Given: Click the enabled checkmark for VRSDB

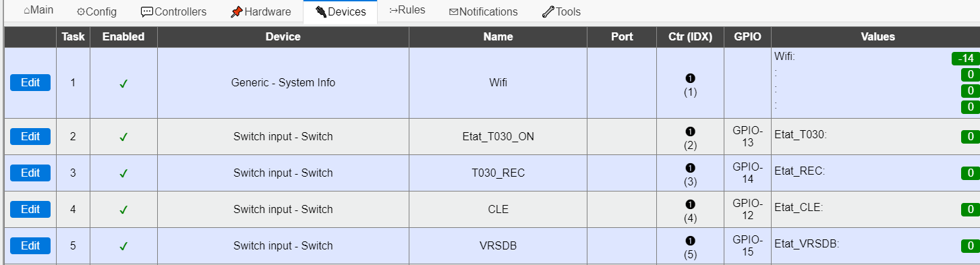Looking at the screenshot, I should point(123,246).
